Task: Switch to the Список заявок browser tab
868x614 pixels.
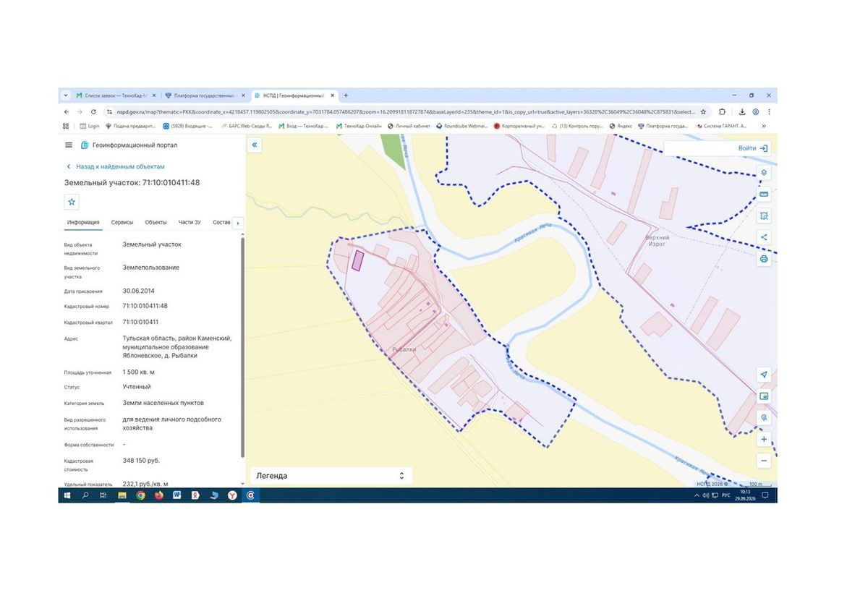Action: point(115,95)
